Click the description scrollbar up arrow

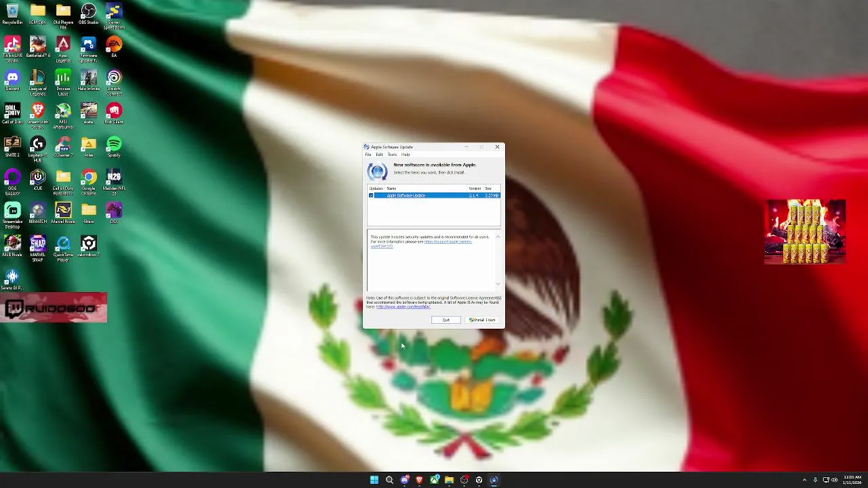pos(498,237)
